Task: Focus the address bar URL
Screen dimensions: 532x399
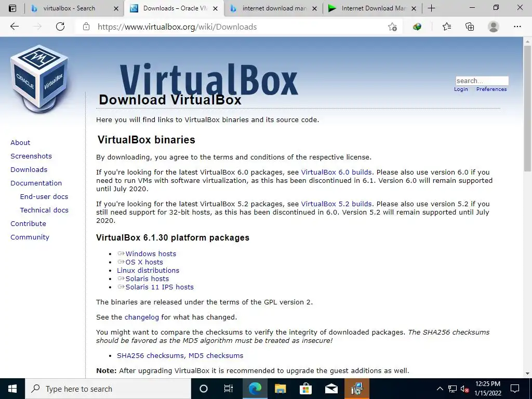Action: (177, 26)
